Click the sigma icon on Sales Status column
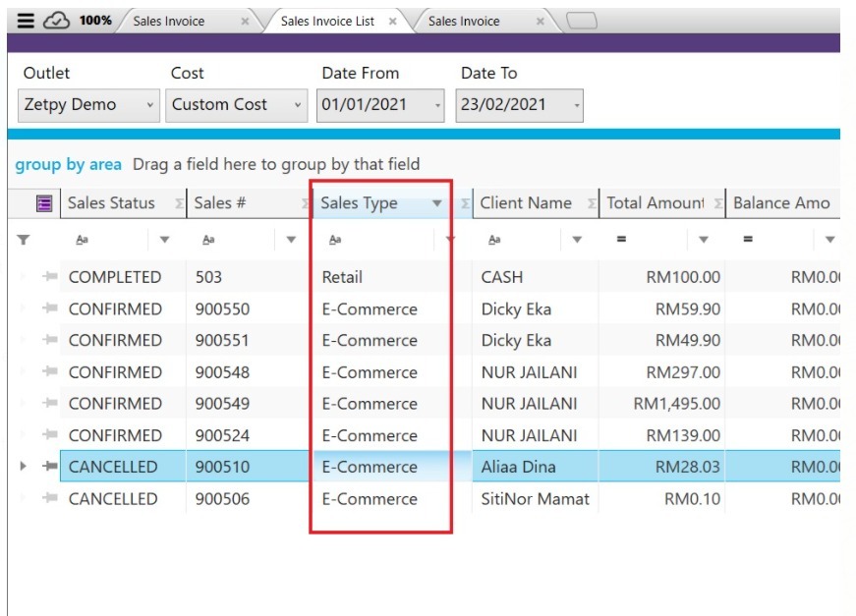The height and width of the screenshot is (616, 856). (179, 204)
